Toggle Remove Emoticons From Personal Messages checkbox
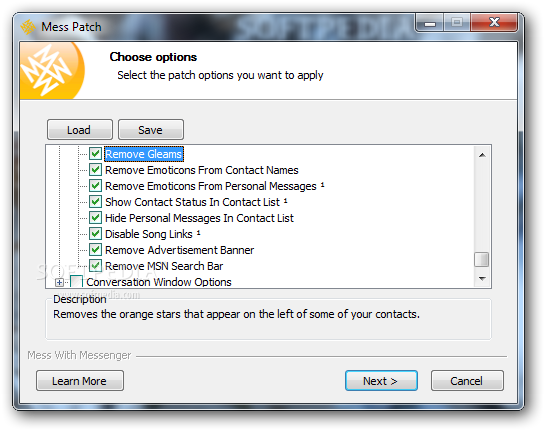Screen dimensions: 545x431 click(x=95, y=186)
